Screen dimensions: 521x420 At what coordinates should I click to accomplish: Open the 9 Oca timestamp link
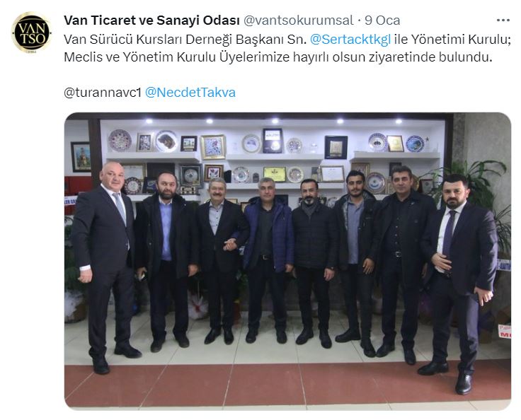(382, 21)
